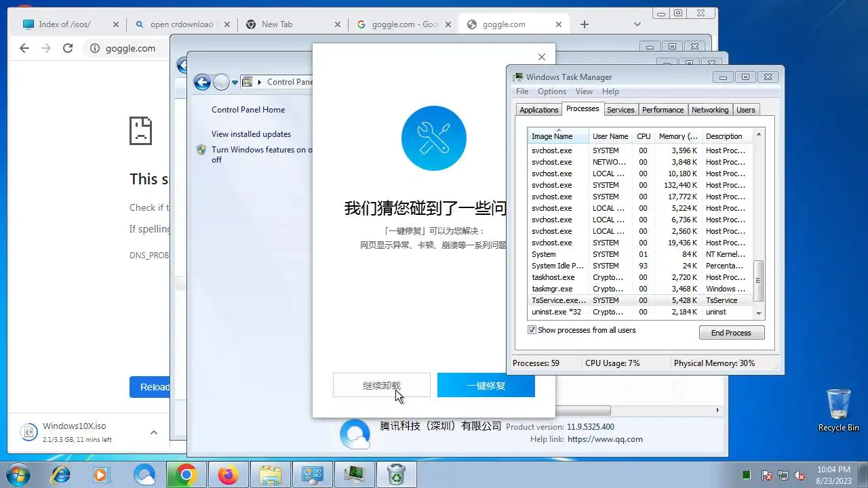This screenshot has width=868, height=488.
Task: Open Task Manager Help menu
Action: [610, 91]
